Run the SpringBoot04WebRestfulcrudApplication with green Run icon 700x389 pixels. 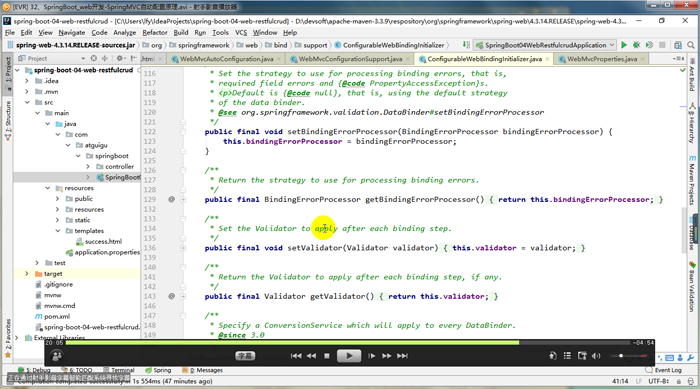click(x=624, y=45)
